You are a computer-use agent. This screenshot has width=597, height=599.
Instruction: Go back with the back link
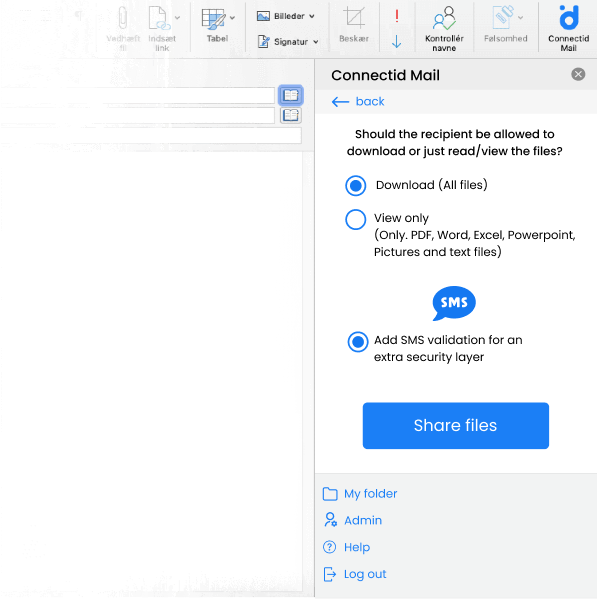pos(358,102)
